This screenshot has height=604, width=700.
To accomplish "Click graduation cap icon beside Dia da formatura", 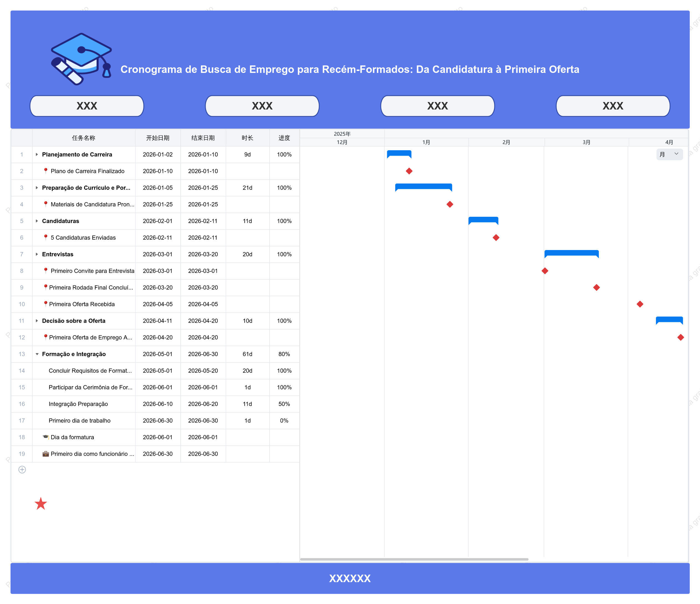I will coord(46,437).
